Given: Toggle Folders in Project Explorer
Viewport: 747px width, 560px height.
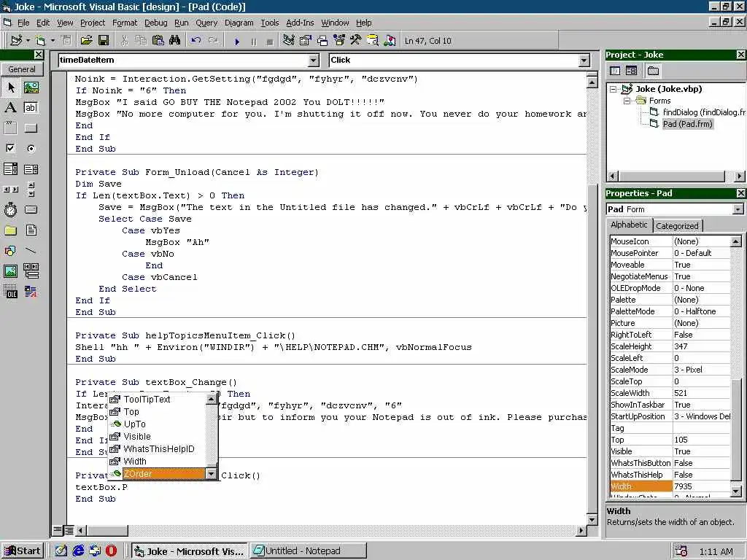Looking at the screenshot, I should pos(653,71).
